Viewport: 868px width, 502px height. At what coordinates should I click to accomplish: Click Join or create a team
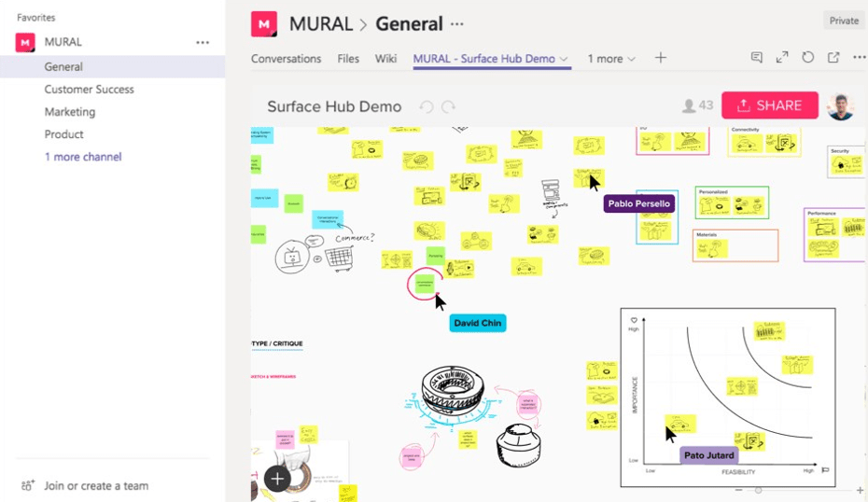[x=96, y=485]
